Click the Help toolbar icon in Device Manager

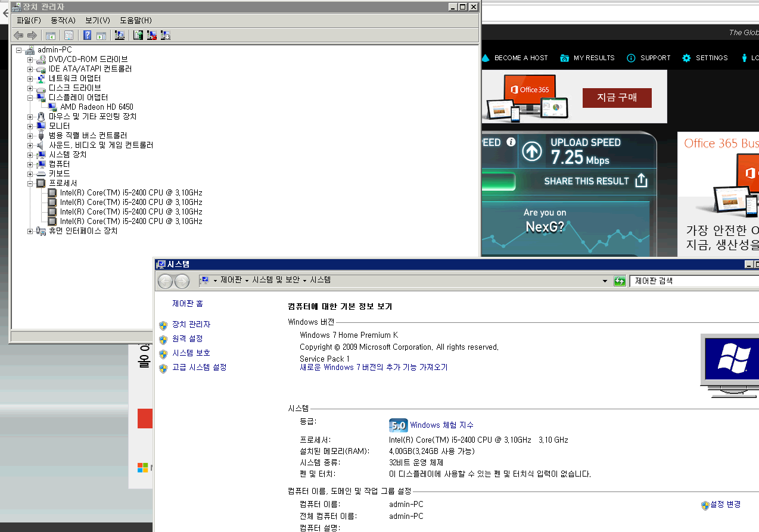click(87, 36)
